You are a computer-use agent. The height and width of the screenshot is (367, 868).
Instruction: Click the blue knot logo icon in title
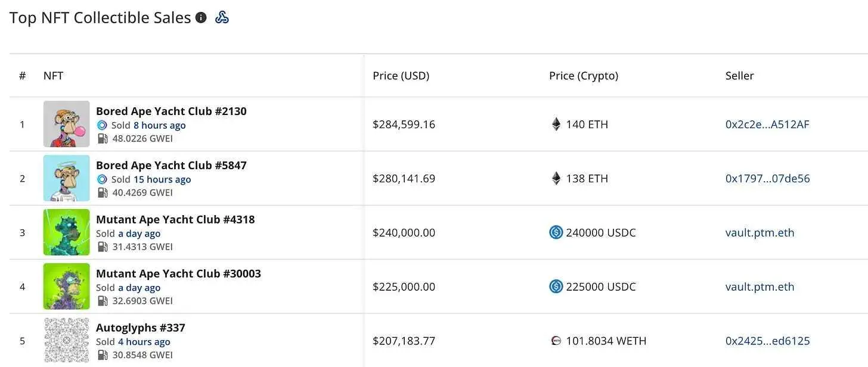222,18
